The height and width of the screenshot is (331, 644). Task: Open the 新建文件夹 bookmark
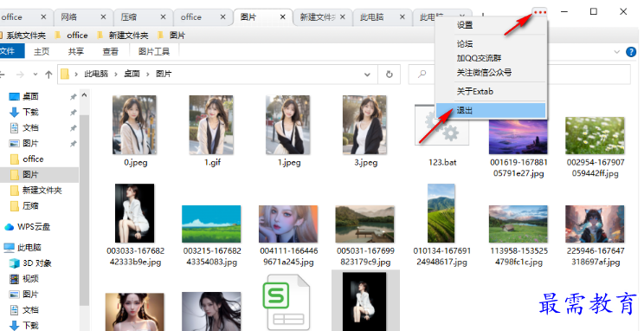pos(122,36)
